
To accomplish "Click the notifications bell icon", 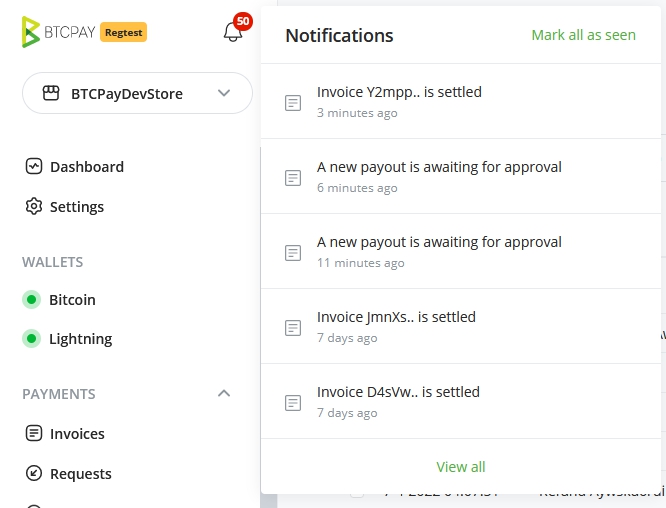I will tap(233, 32).
